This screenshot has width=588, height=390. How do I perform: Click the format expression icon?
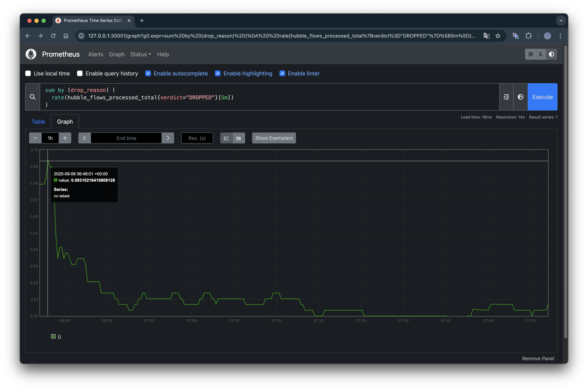(506, 97)
